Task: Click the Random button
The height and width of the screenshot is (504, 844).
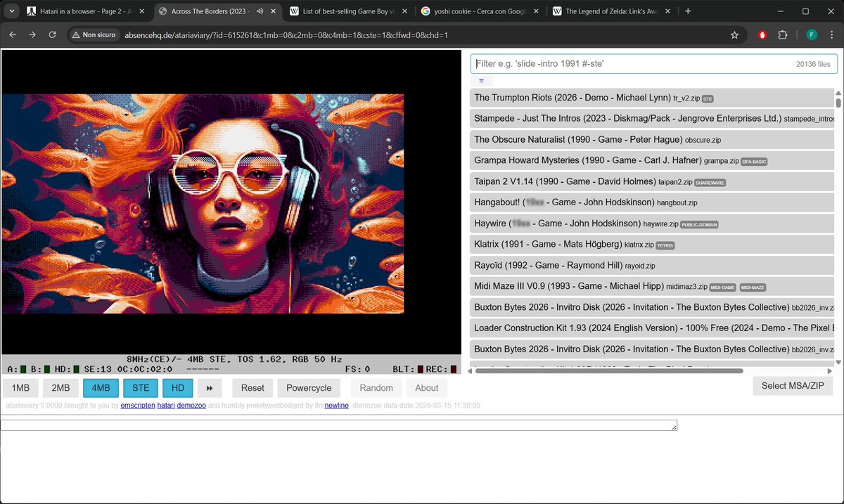Action: click(376, 388)
